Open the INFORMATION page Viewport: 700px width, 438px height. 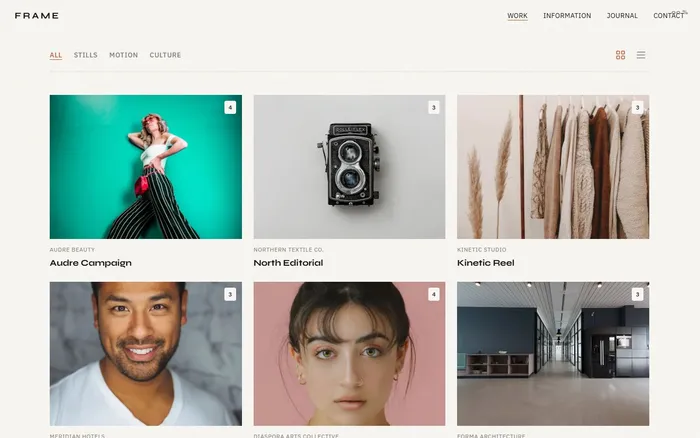567,16
